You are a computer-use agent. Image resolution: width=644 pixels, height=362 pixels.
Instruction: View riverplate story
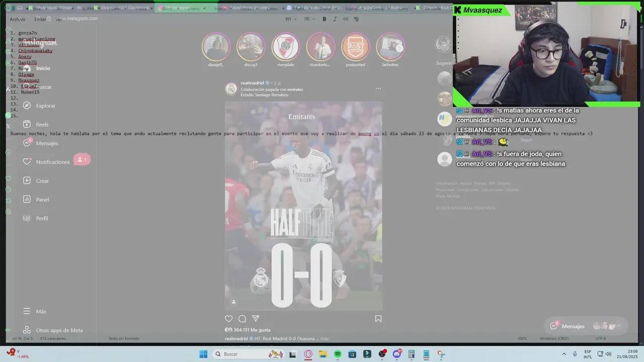[286, 47]
